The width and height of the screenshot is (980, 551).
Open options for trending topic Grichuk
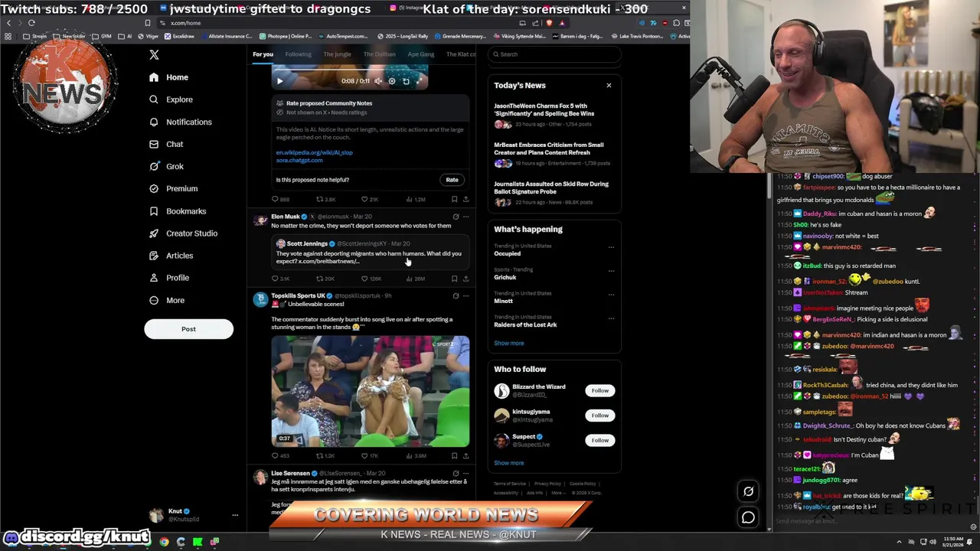coord(611,270)
